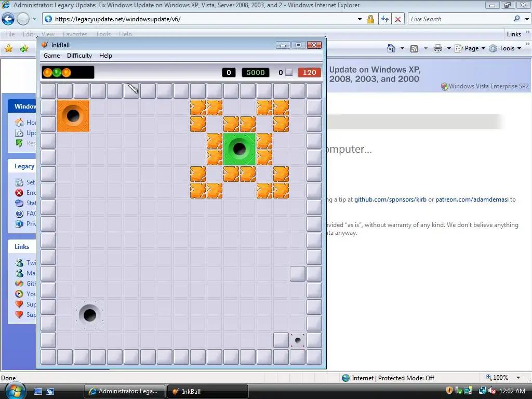This screenshot has width=532, height=399.
Task: Click the Refresh button in Internet Explorer
Action: [385, 19]
